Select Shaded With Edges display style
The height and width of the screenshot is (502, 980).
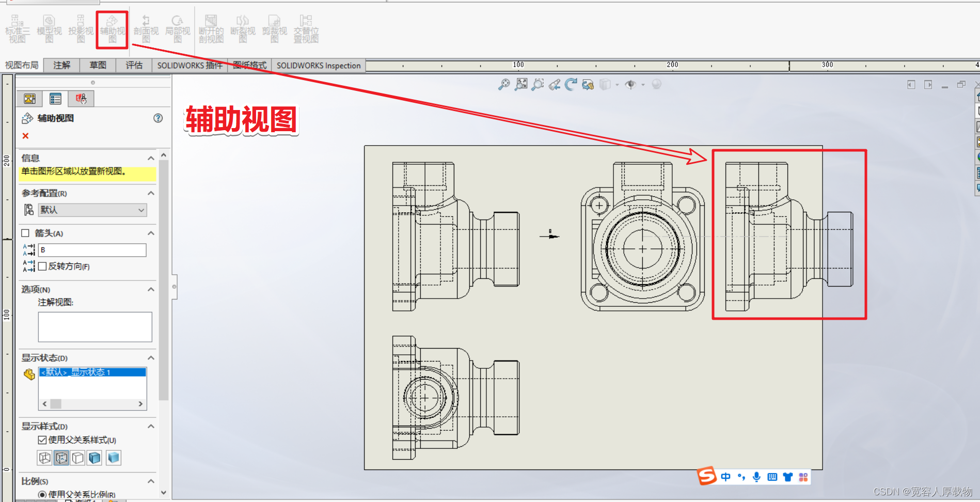coord(94,458)
